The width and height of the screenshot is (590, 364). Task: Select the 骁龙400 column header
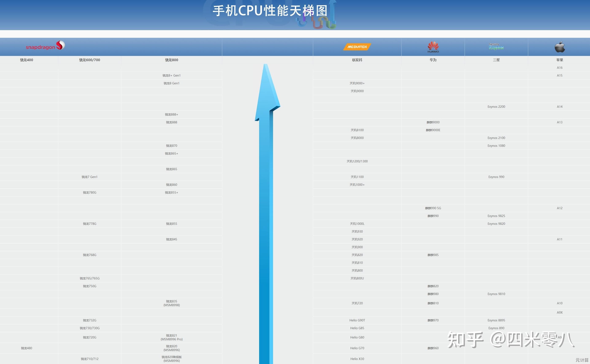pos(27,60)
